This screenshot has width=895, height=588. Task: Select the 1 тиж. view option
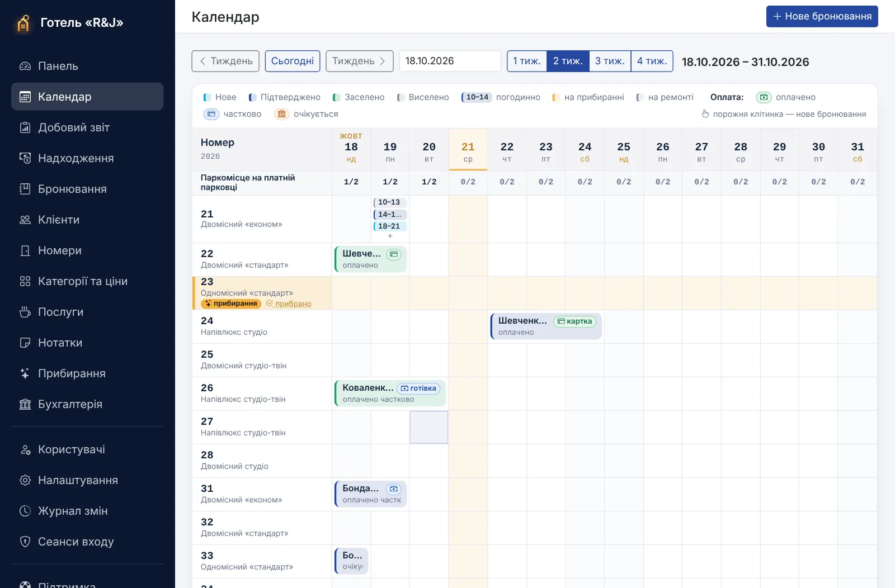(x=527, y=61)
